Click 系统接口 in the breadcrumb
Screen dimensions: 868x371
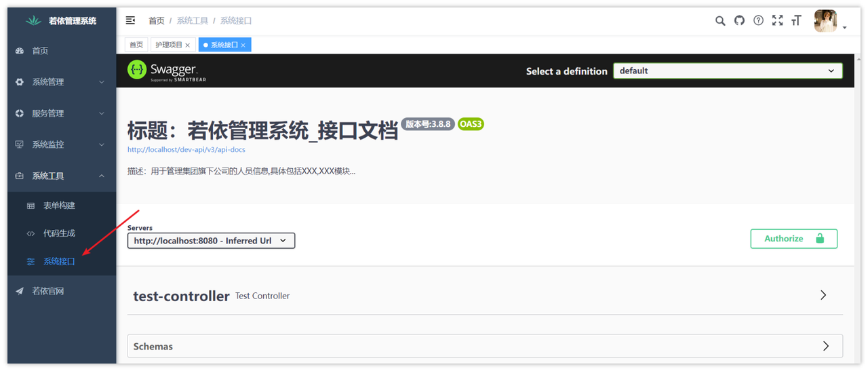pyautogui.click(x=236, y=21)
